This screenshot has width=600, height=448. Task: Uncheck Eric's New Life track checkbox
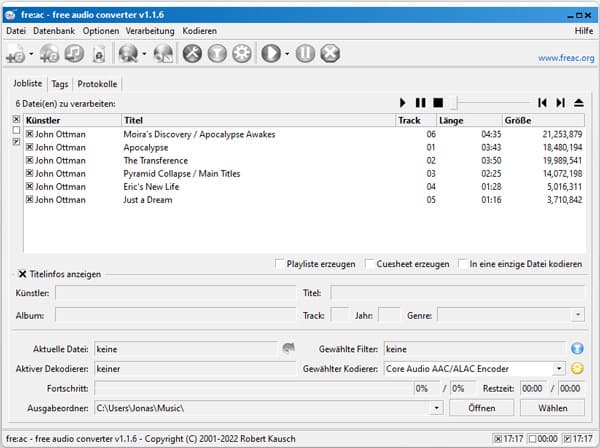click(x=29, y=186)
